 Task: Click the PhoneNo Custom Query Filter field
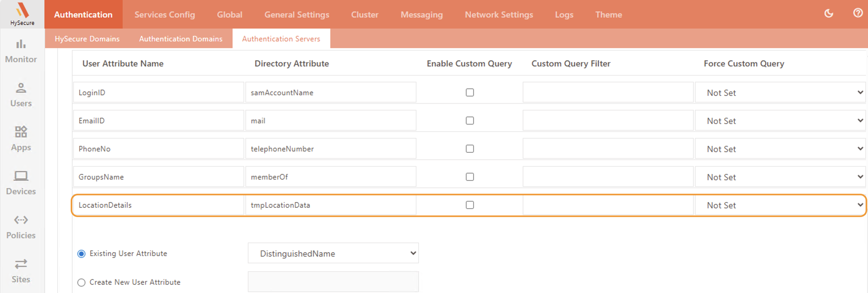(607, 149)
